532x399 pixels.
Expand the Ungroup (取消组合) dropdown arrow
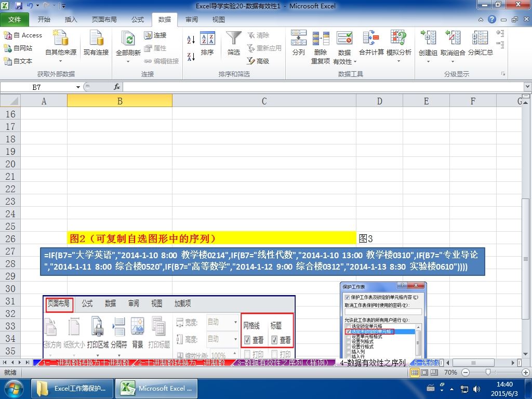pyautogui.click(x=453, y=62)
